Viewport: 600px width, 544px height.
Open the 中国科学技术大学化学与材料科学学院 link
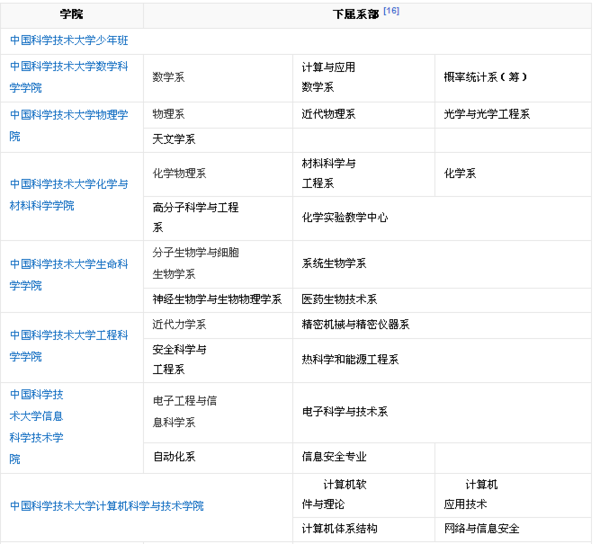click(x=69, y=195)
